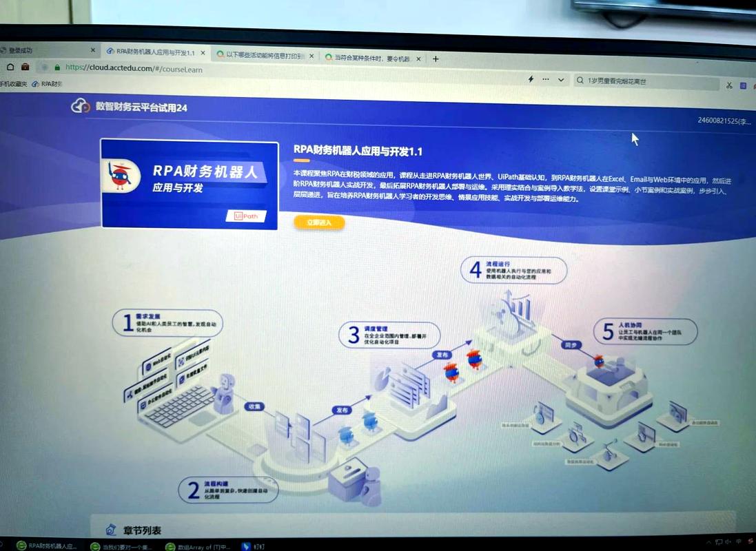Click step 1 需求发现 callout

[167, 323]
